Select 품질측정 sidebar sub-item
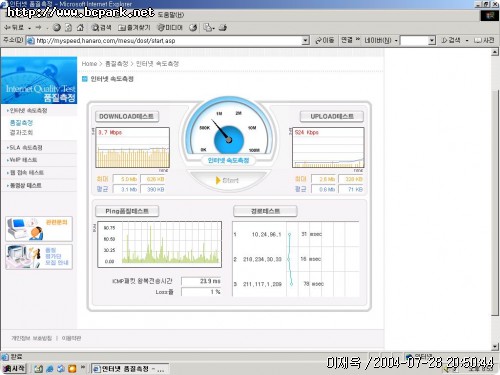Viewport: 500px width, 375px height. [x=21, y=123]
